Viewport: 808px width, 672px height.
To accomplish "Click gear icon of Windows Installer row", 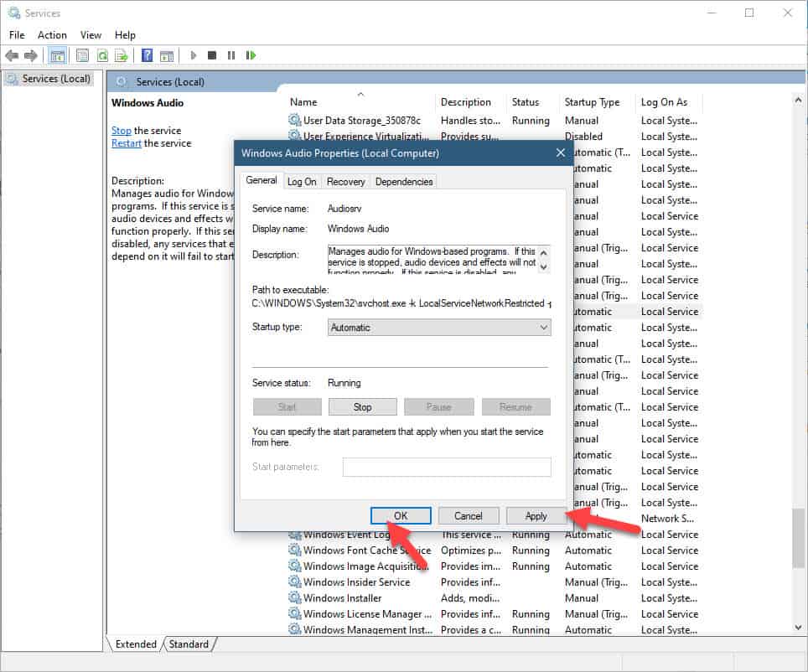I will click(x=294, y=597).
